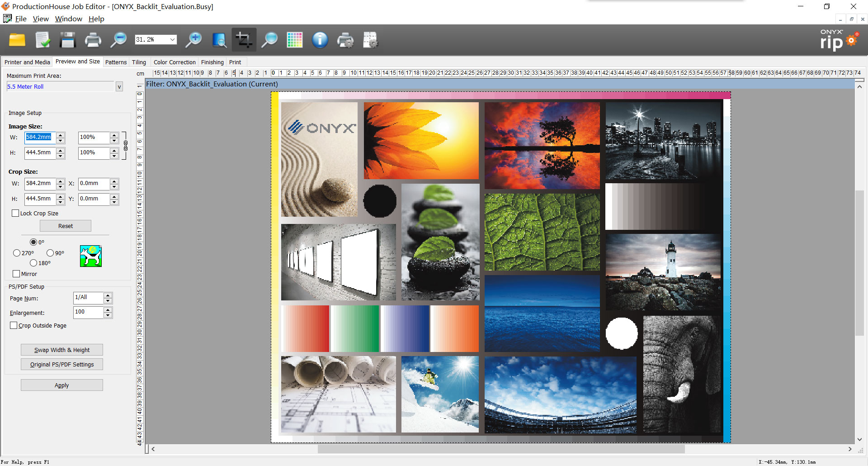Zoom in using the plus magnifier icon
This screenshot has height=466, width=868.
point(194,40)
